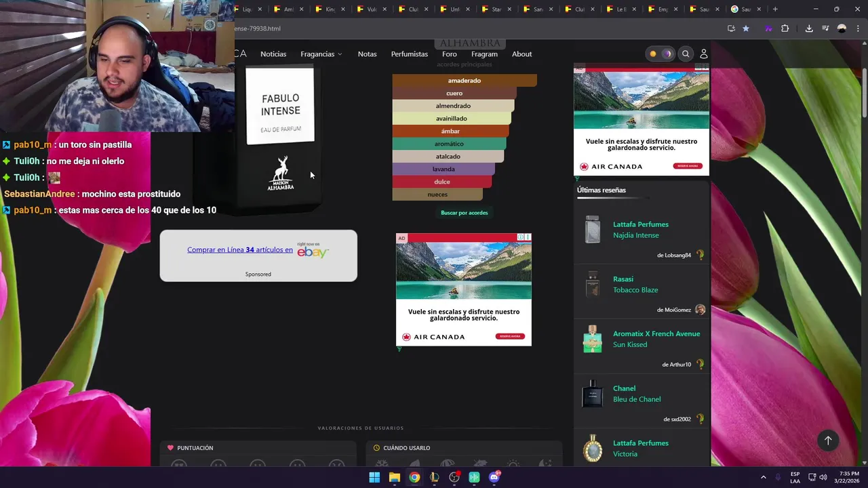Click the scroll-to-top arrow button
The image size is (868, 488).
(828, 441)
